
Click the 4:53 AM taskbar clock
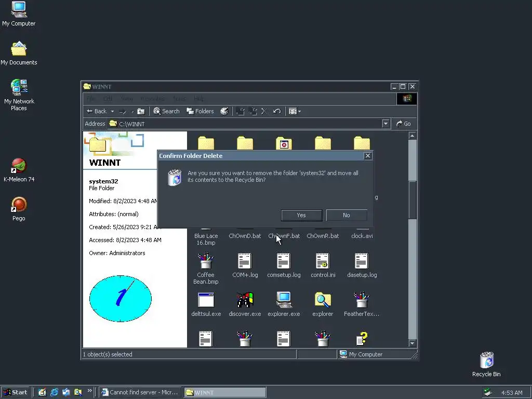tap(512, 393)
